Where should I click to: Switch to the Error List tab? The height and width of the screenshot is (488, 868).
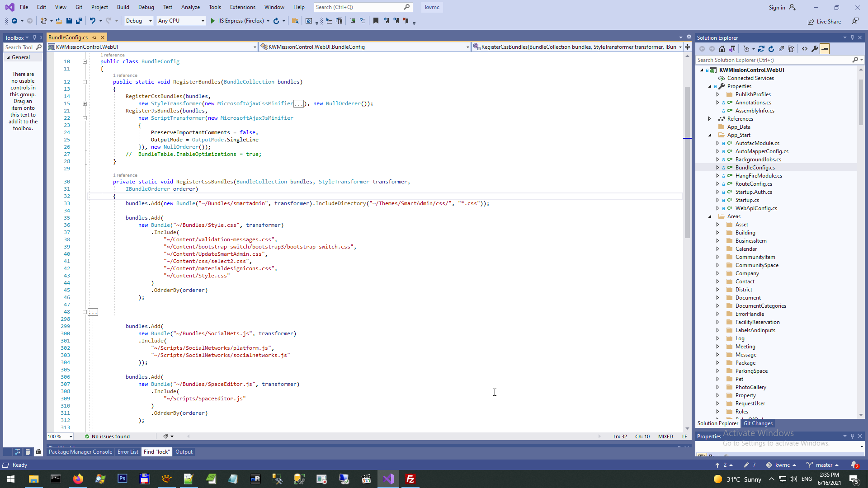pos(127,452)
